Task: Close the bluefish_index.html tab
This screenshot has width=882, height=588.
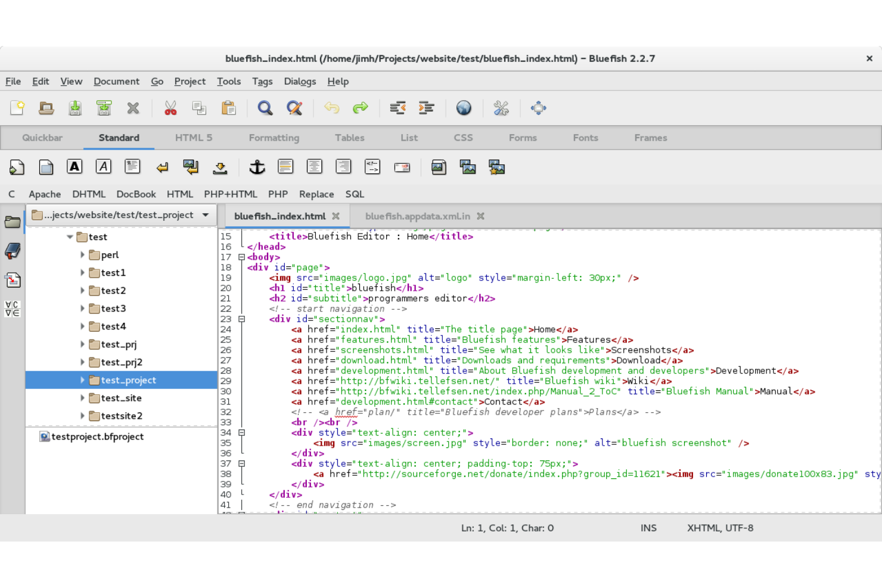Action: pyautogui.click(x=336, y=216)
